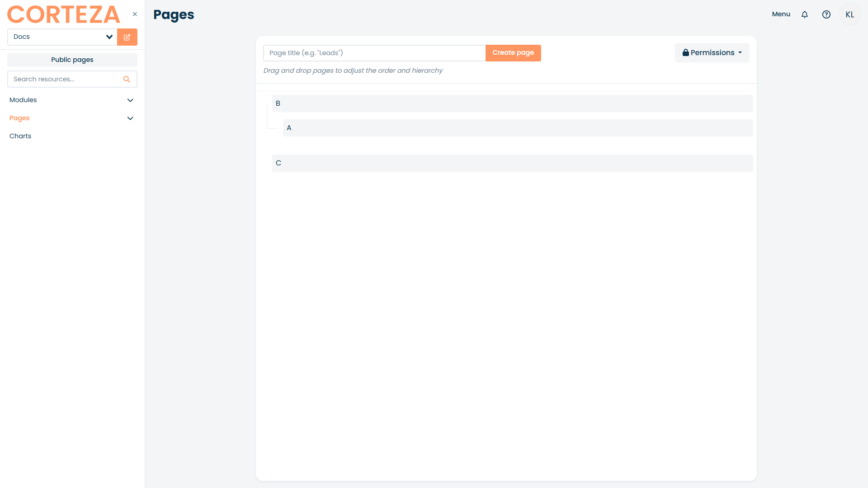Open the KL user avatar menu
This screenshot has width=868, height=488.
point(850,14)
